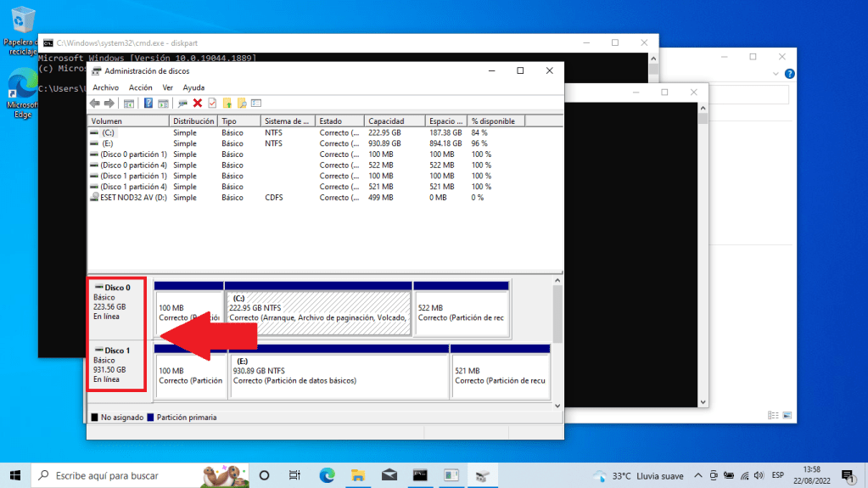
Task: Click the folder with magnifier toolbar icon
Action: tap(242, 104)
